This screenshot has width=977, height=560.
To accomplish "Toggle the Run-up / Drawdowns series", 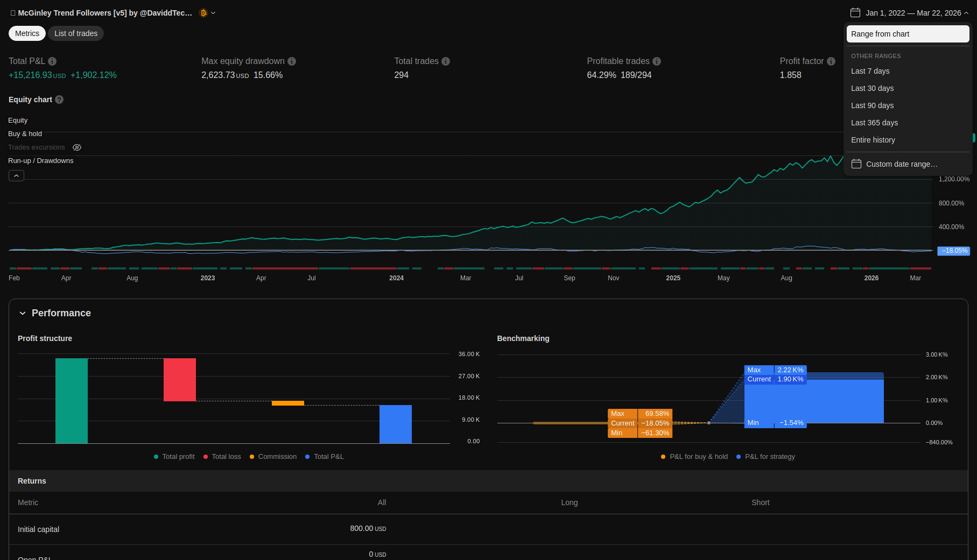I will coord(40,161).
